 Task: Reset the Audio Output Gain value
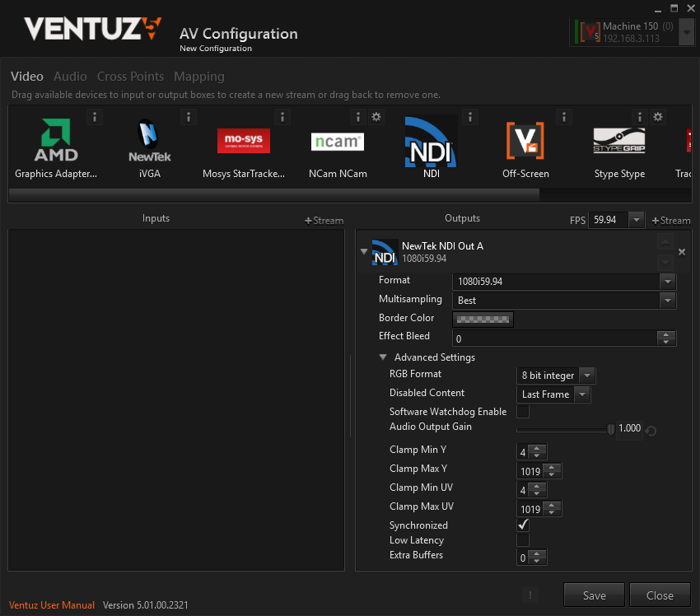[x=651, y=430]
